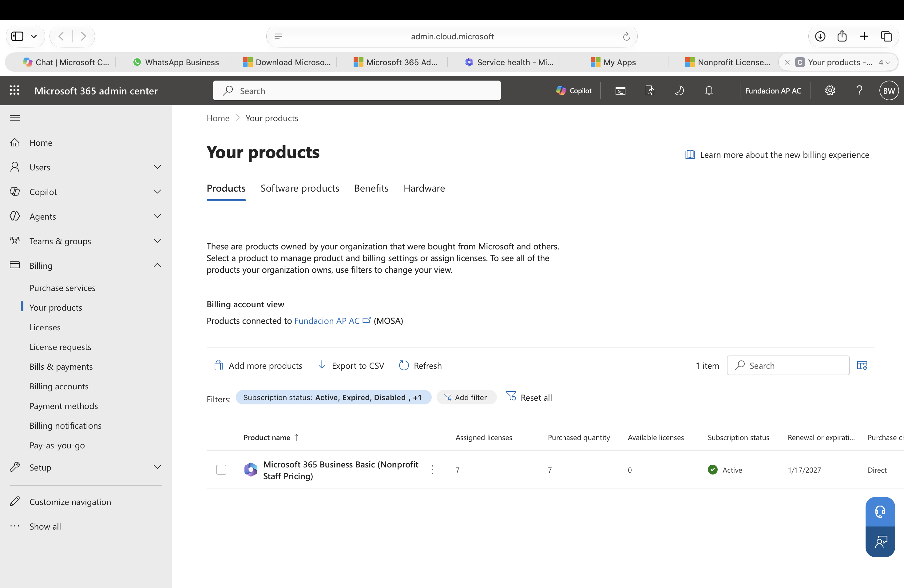Open the Safari sidebar dropdown arrow
Viewport: 904px width, 588px height.
34,36
